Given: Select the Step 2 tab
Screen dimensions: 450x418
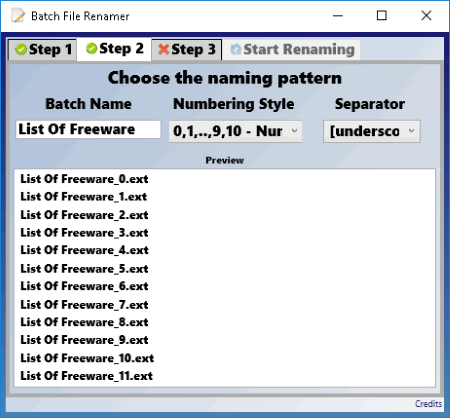Looking at the screenshot, I should (x=114, y=49).
